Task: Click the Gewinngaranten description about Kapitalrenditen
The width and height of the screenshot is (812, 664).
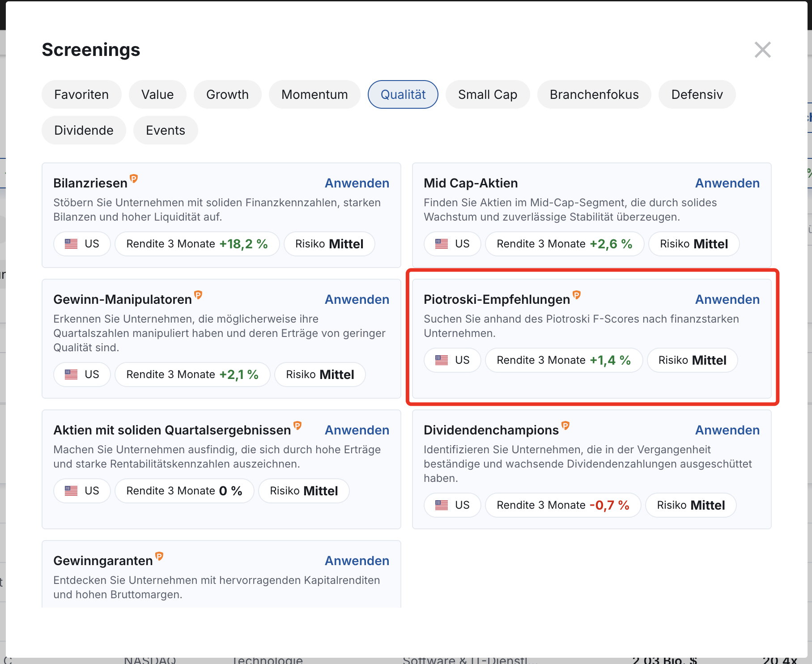Action: 217,587
